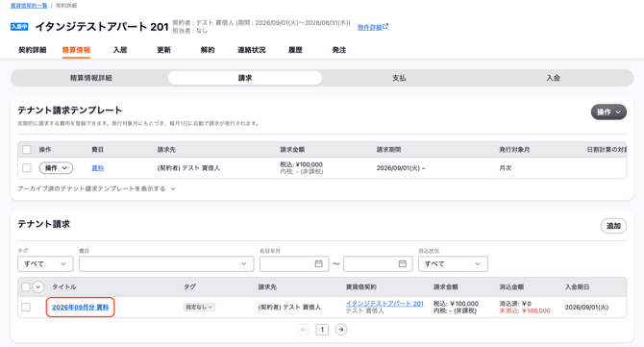Click the start 名目年月 date field
The height and width of the screenshot is (347, 644).
[x=294, y=263]
